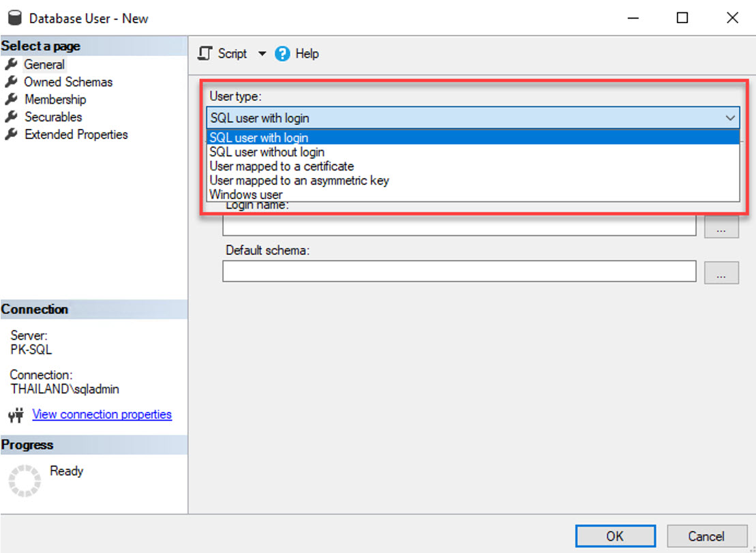This screenshot has height=553, width=756.
Task: Select 'User mapped to a certificate' option
Action: point(282,166)
